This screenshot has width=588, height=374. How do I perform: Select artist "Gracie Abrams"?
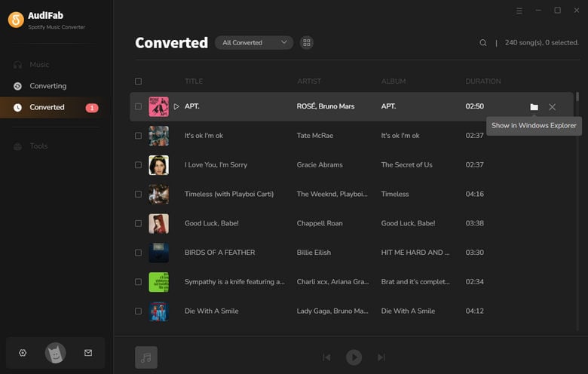coord(320,164)
